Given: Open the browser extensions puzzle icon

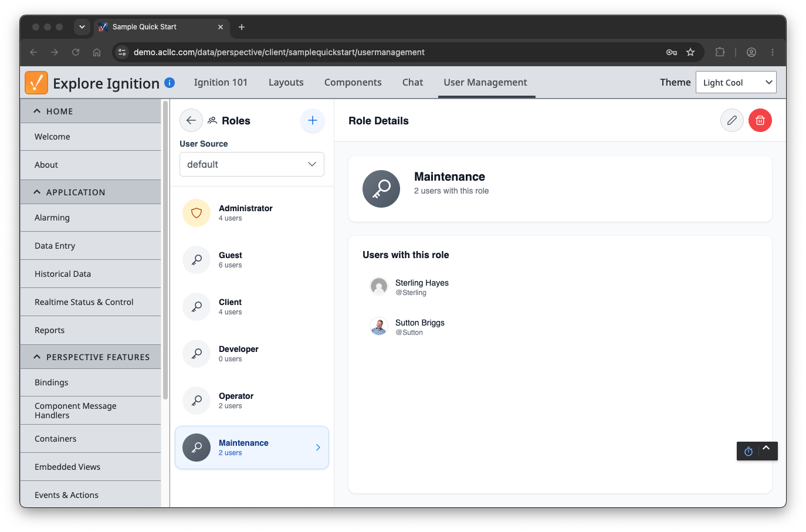Looking at the screenshot, I should click(720, 52).
